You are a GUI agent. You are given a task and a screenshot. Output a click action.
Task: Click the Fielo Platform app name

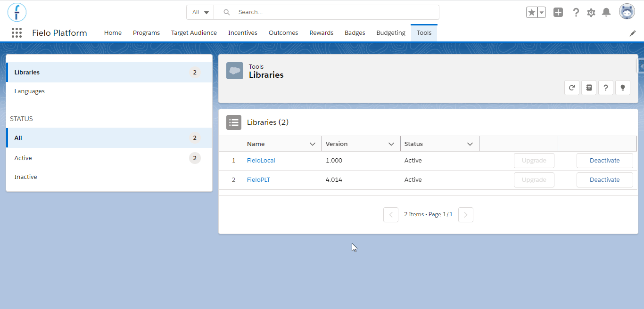coord(59,33)
